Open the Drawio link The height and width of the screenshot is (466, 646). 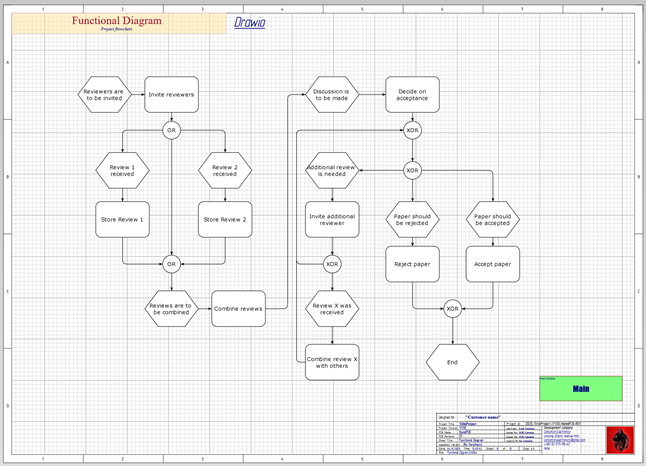pos(250,23)
